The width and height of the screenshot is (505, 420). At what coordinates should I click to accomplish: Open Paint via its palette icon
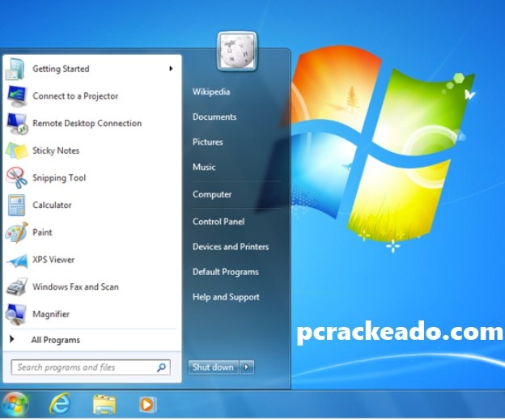click(17, 232)
